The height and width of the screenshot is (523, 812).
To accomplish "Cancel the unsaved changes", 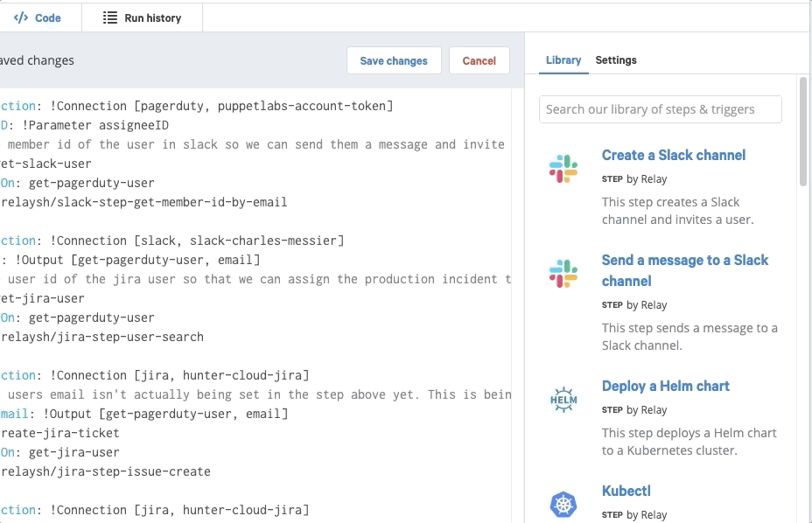I will click(479, 60).
